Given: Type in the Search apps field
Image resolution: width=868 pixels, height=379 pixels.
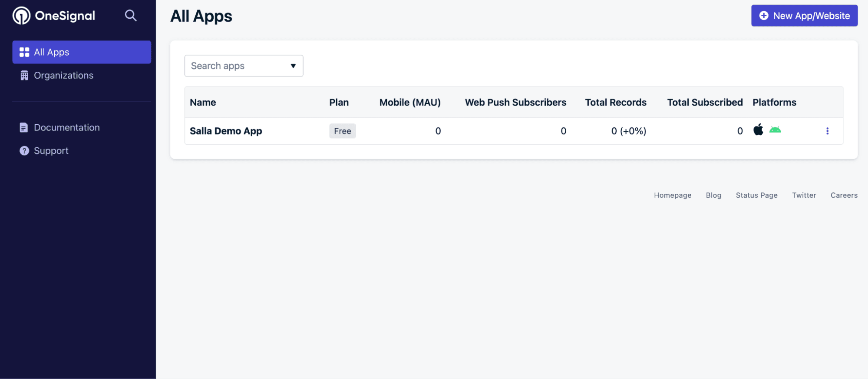Looking at the screenshot, I should 237,66.
